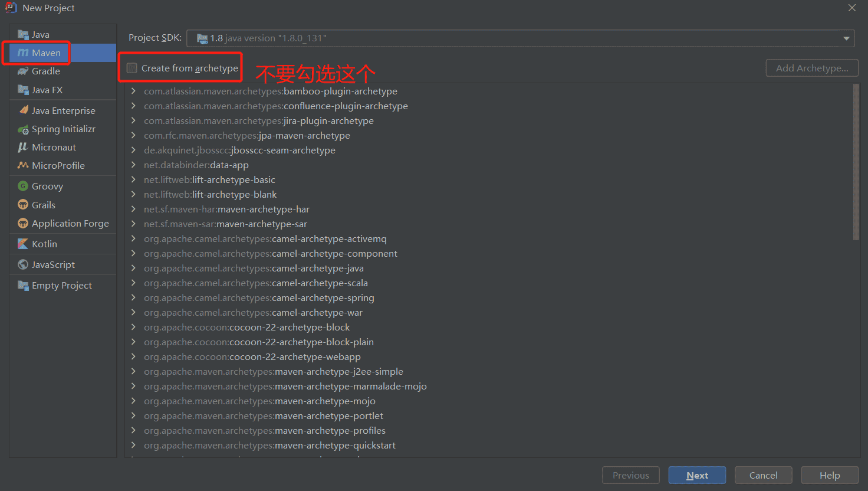868x491 pixels.
Task: Expand confluence-plugin-archetype node
Action: pos(134,106)
